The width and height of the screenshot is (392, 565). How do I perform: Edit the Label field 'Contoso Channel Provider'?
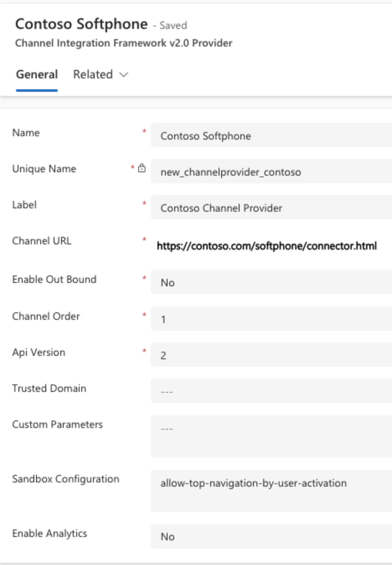point(271,207)
